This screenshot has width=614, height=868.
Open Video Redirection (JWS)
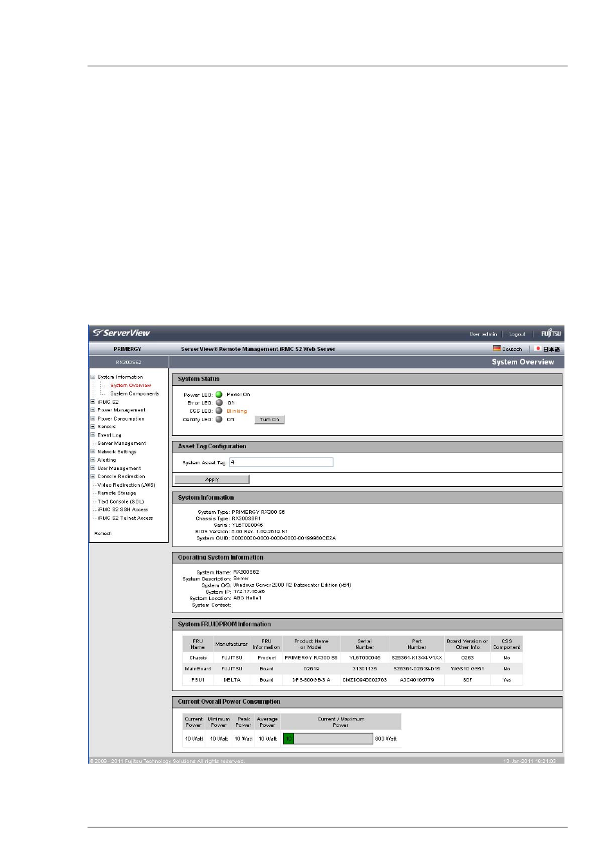click(x=126, y=485)
